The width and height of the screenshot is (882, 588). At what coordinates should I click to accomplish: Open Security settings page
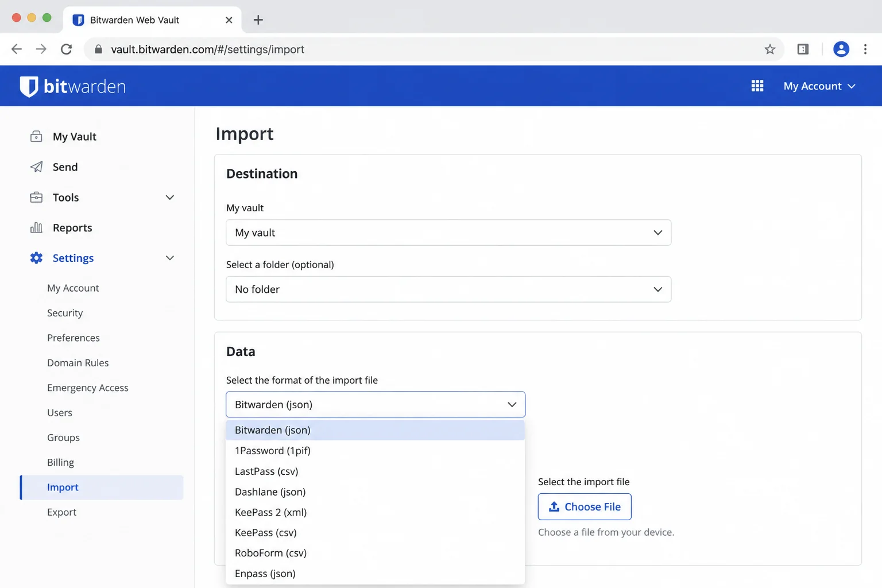click(65, 313)
